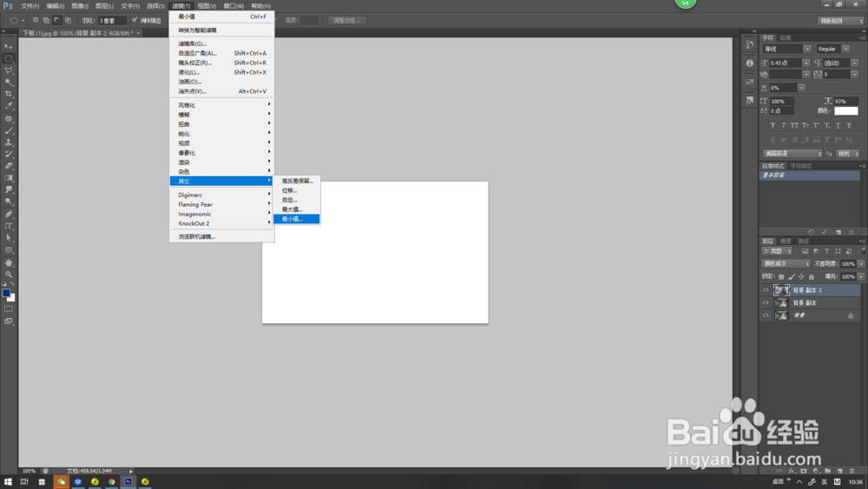Select the Dodge tool
This screenshot has height=489, width=868.
(9, 202)
